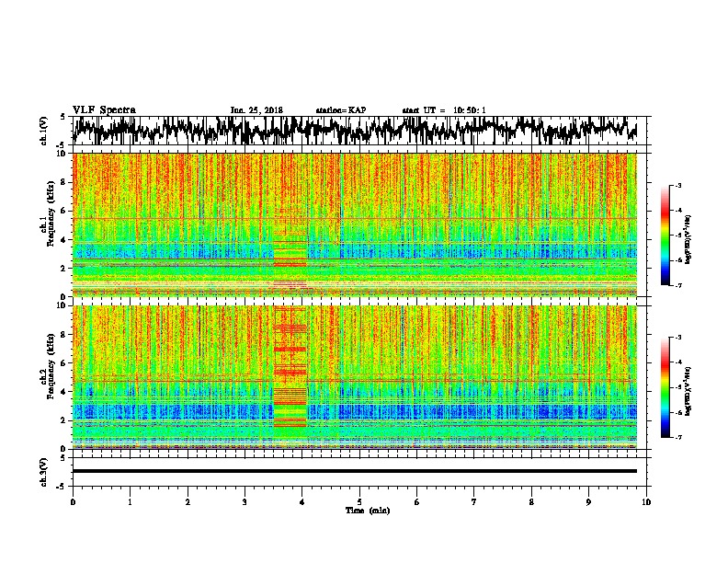Click the "-7" label on the ch.2 color bar

pos(678,437)
